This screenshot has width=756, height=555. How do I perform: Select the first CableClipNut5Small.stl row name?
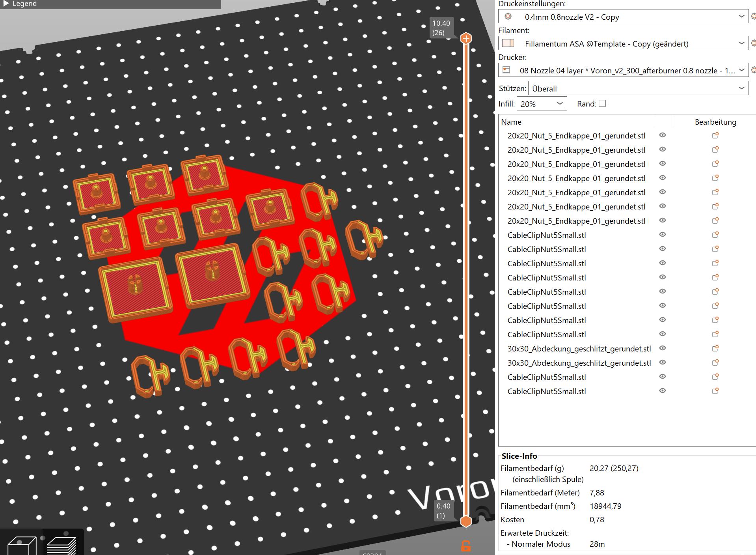click(x=546, y=235)
